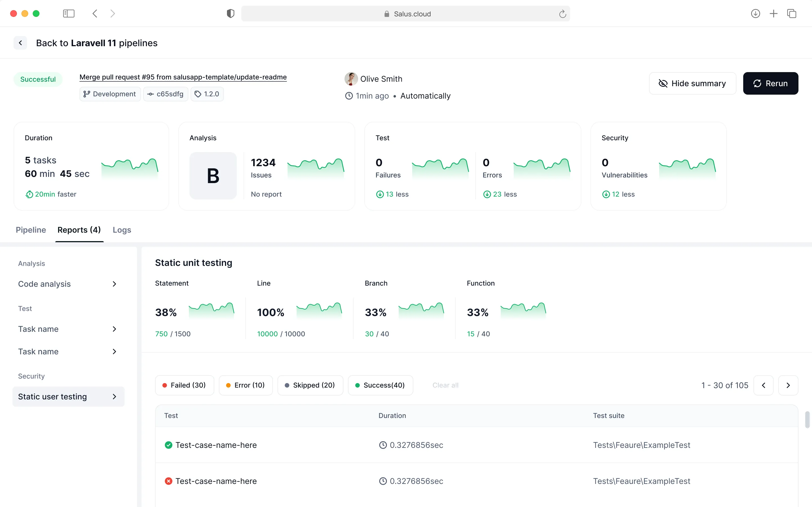
Task: Rerun the pipeline
Action: [771, 83]
